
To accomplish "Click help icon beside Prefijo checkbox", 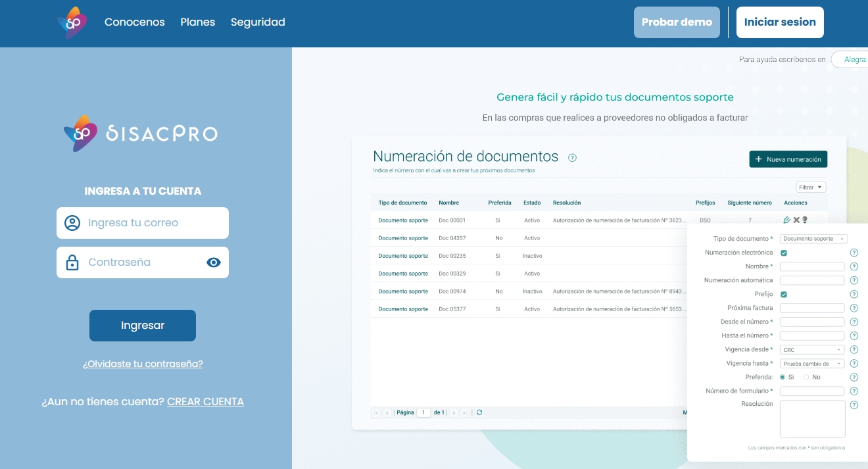I will pos(854,294).
